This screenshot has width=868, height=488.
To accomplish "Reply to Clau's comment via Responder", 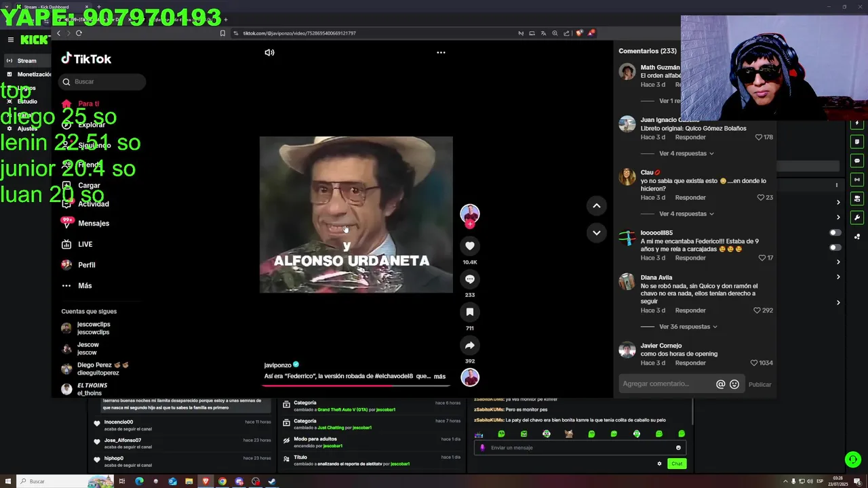I will coord(690,197).
